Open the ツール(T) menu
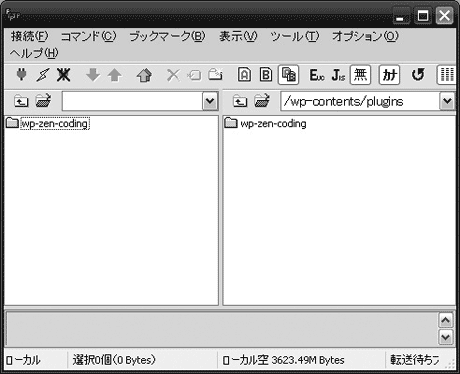 tap(295, 36)
